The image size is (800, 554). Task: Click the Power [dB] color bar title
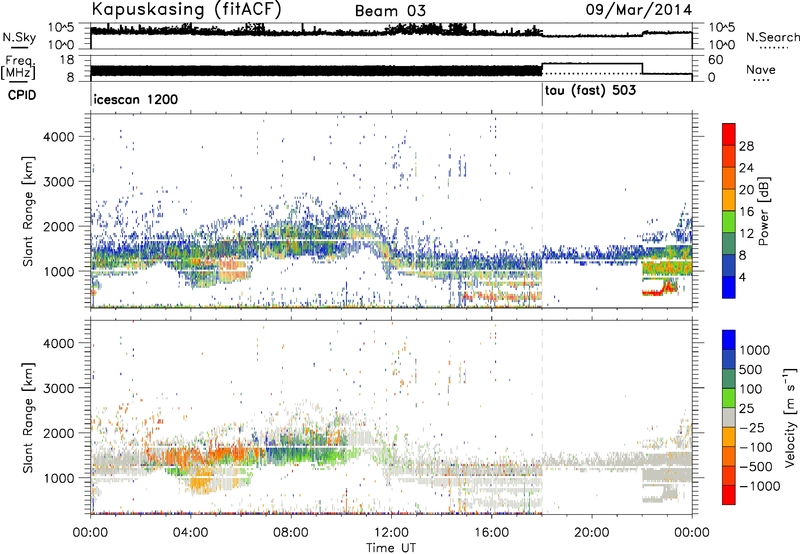(x=764, y=211)
